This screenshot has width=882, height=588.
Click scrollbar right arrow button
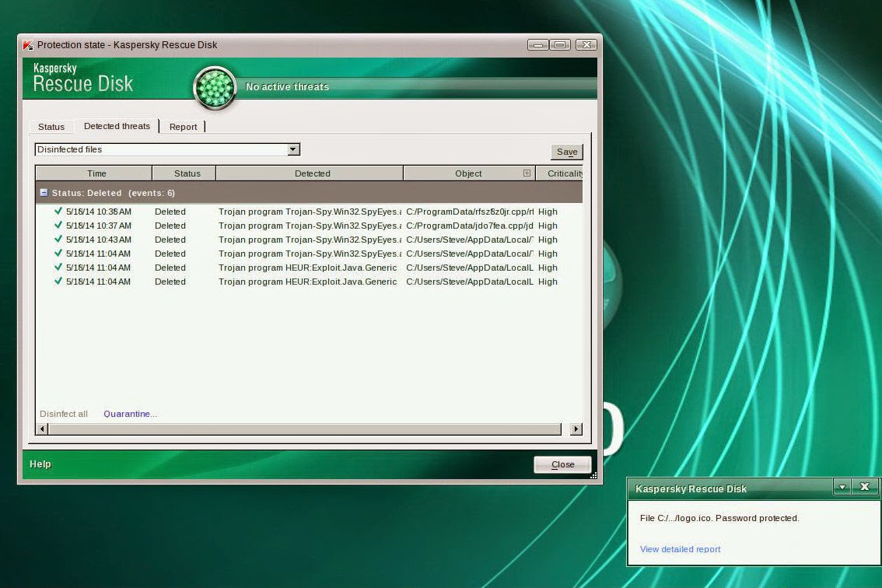576,429
